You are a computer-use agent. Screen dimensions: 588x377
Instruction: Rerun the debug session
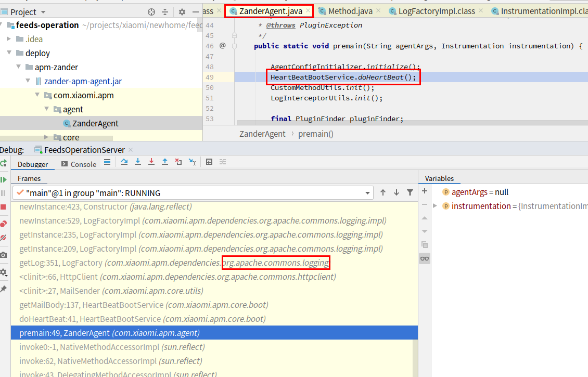(3, 163)
